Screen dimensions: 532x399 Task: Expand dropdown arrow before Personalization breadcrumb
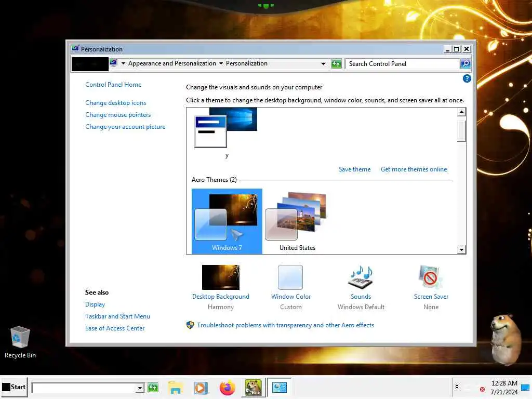pyautogui.click(x=221, y=63)
